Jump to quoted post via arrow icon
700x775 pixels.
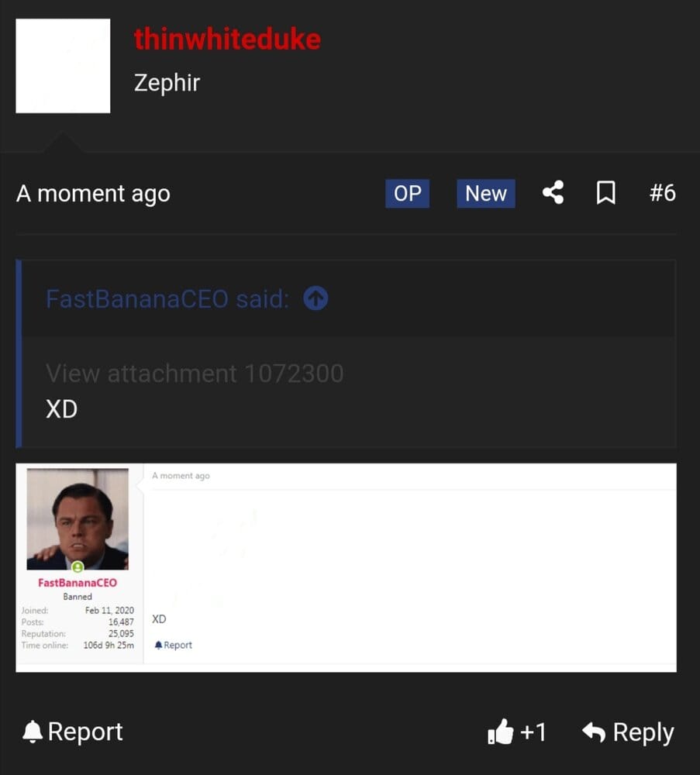click(x=314, y=298)
